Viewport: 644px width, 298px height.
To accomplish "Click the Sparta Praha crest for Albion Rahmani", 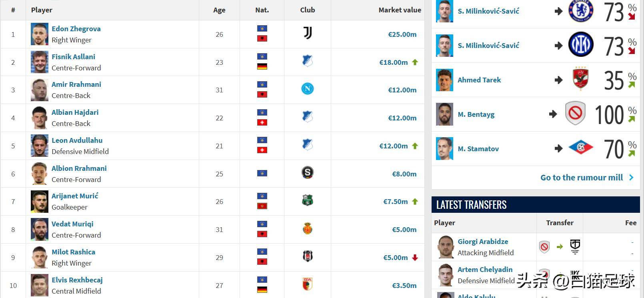I will [307, 173].
